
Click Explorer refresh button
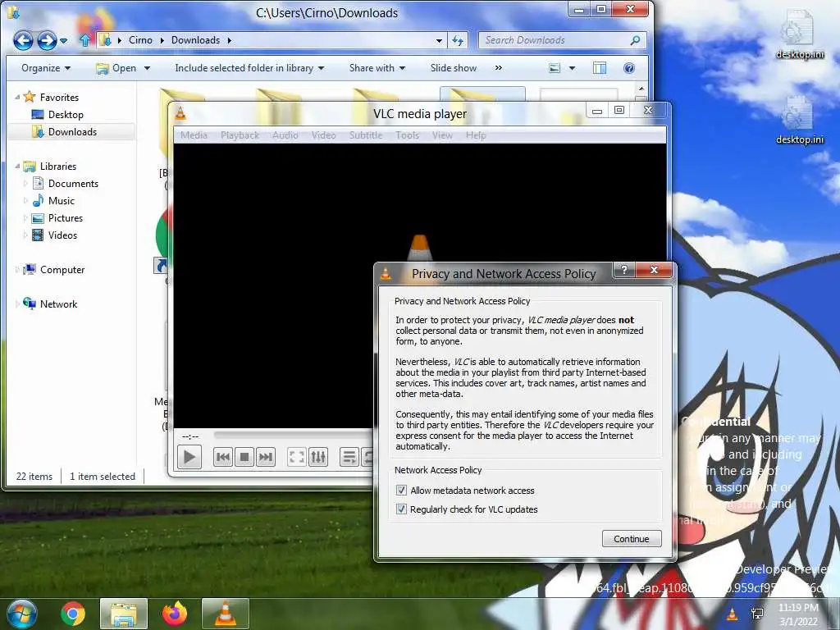click(458, 40)
